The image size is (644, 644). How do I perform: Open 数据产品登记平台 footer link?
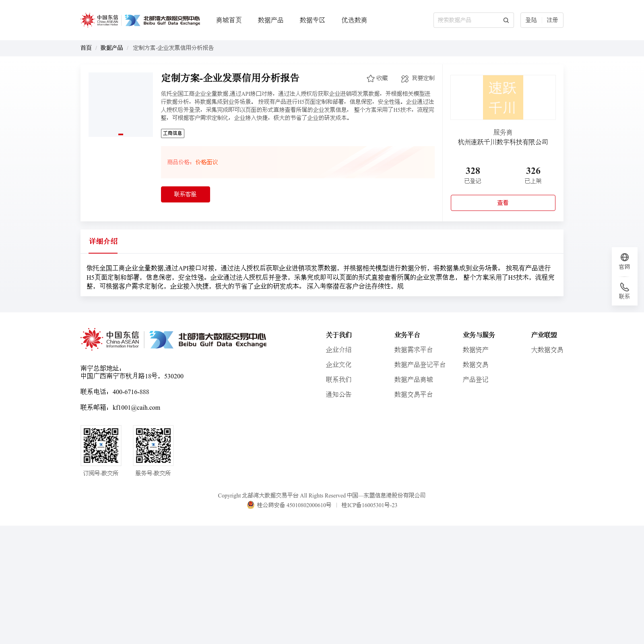420,365
